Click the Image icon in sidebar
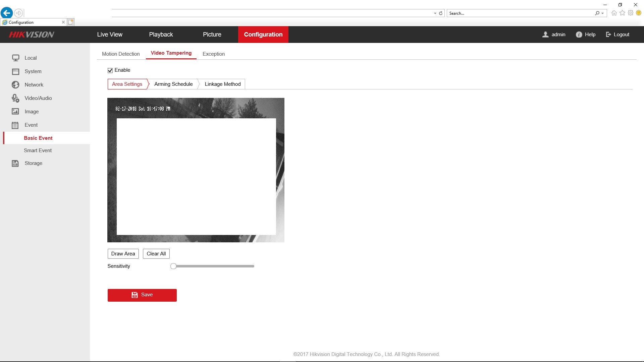 [x=15, y=112]
